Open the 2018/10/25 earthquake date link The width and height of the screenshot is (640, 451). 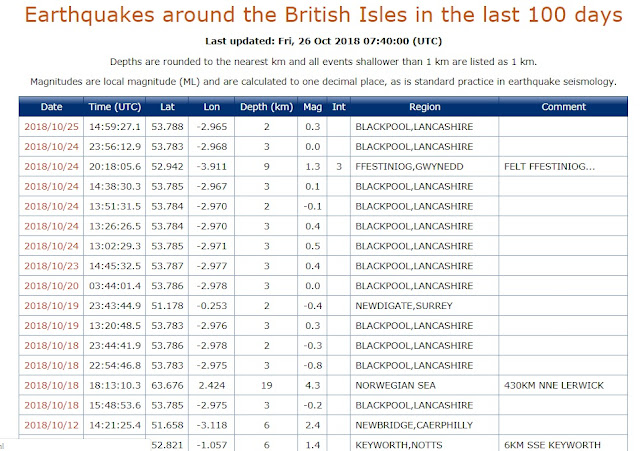click(x=50, y=128)
